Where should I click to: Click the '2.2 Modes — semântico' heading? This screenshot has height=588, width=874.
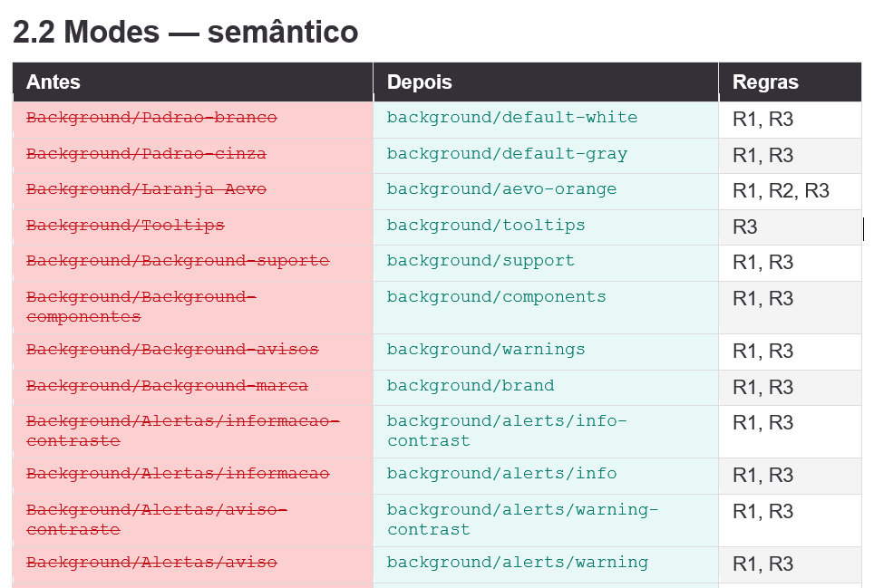click(185, 31)
